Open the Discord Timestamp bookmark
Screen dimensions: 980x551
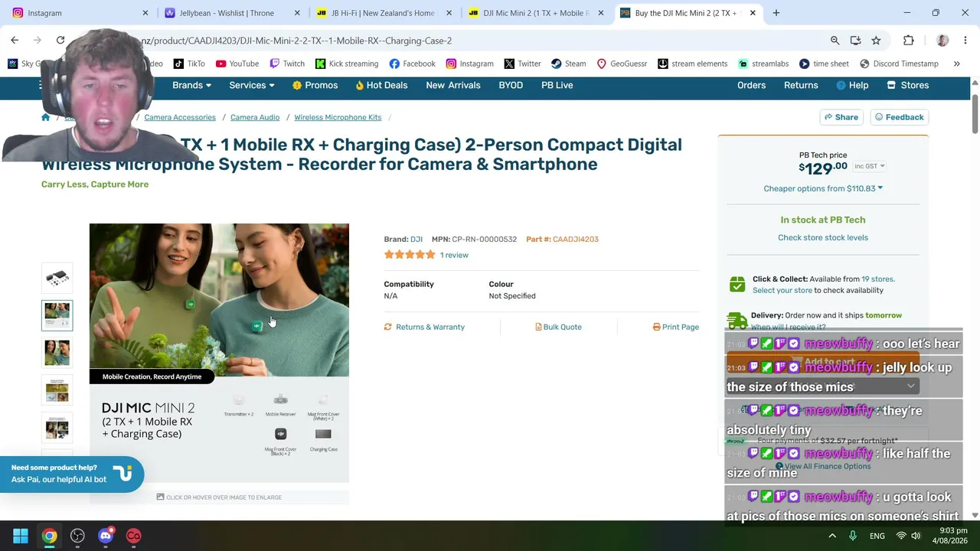(x=899, y=64)
